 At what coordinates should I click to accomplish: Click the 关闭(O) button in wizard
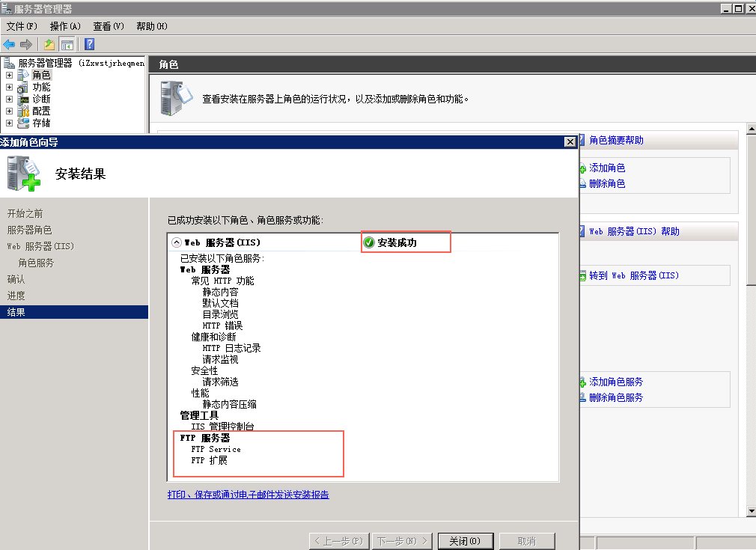[x=465, y=541]
